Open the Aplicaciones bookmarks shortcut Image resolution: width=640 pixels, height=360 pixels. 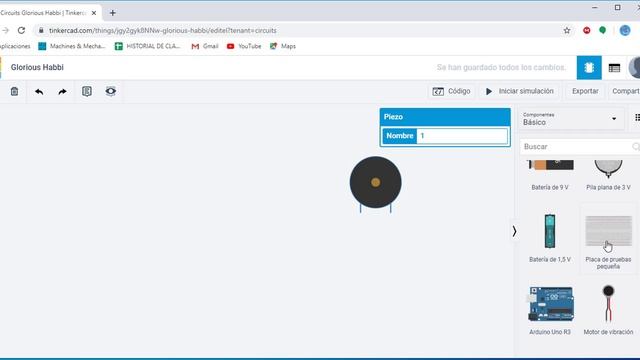click(15, 46)
